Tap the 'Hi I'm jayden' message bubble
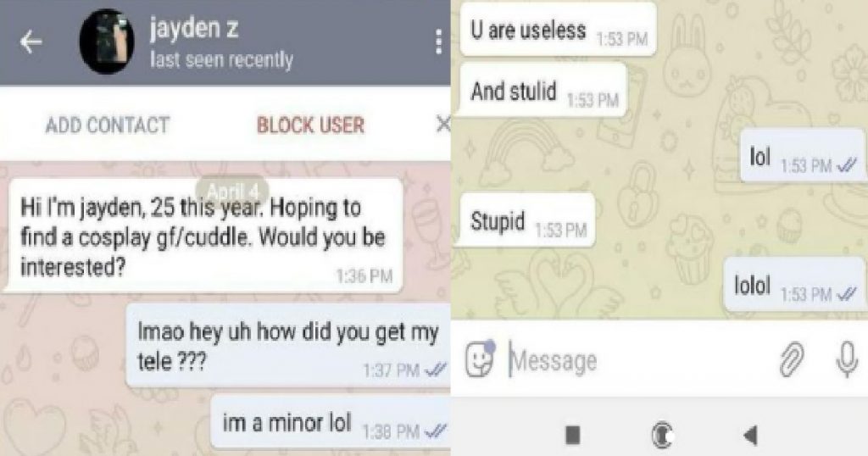868x456 pixels. (x=203, y=236)
